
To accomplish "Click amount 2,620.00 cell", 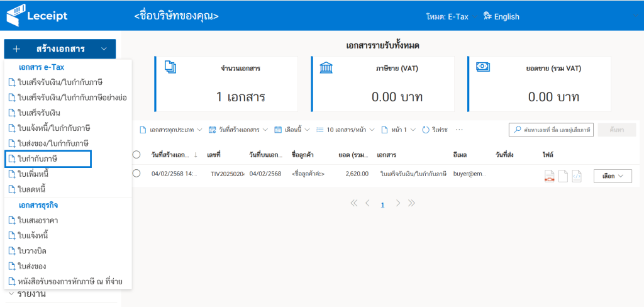I will tap(357, 174).
